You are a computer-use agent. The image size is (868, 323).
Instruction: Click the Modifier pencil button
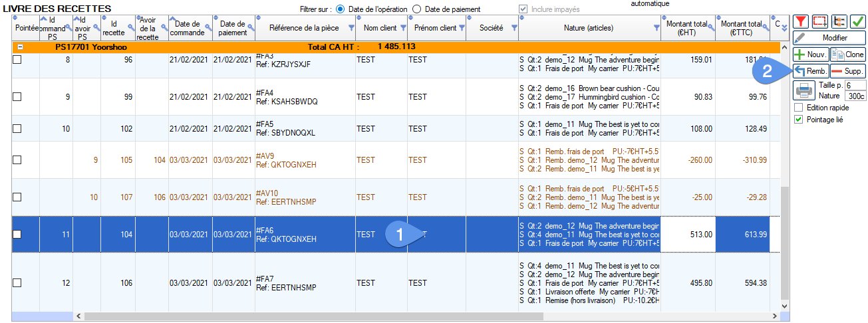[x=829, y=39]
